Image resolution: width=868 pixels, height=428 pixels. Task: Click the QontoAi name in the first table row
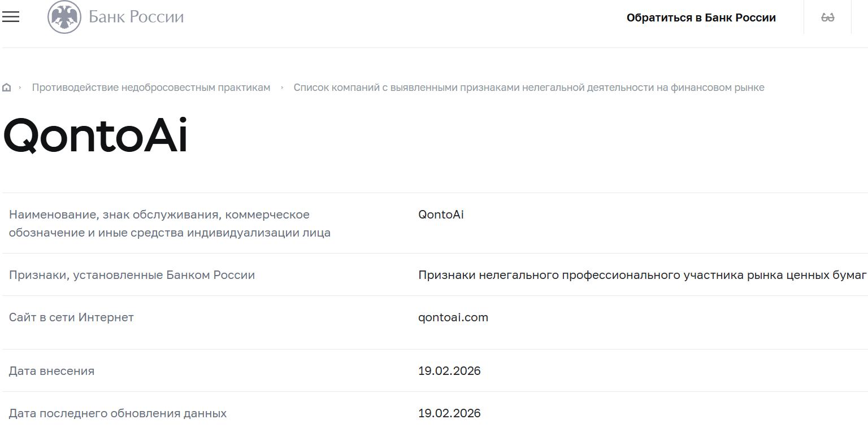click(441, 215)
